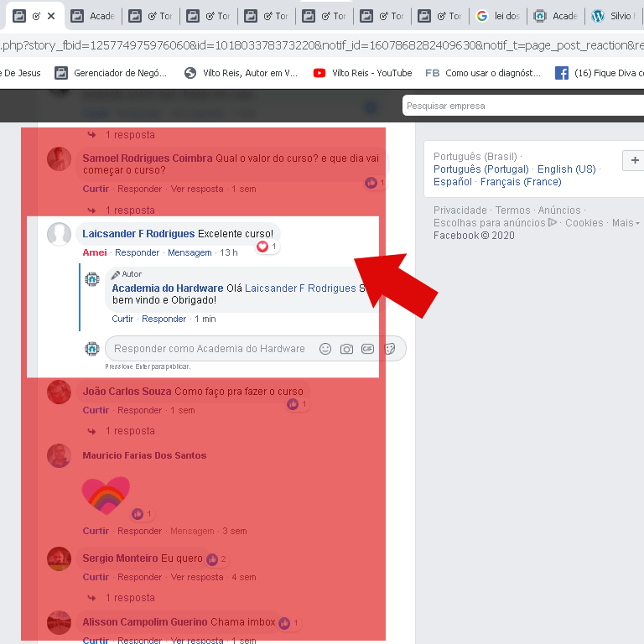
Task: Click 'Responder' under Laicsander's comment
Action: tap(137, 252)
